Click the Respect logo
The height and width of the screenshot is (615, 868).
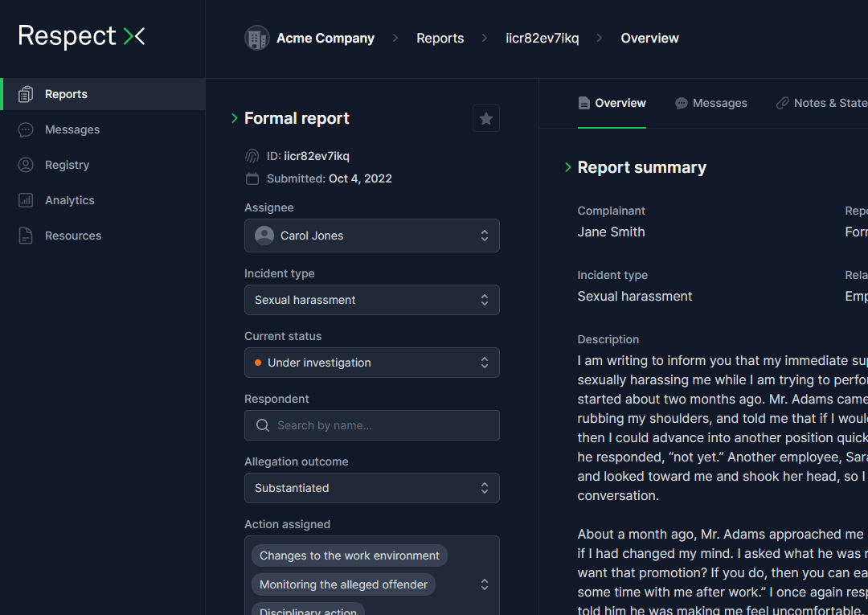point(81,35)
